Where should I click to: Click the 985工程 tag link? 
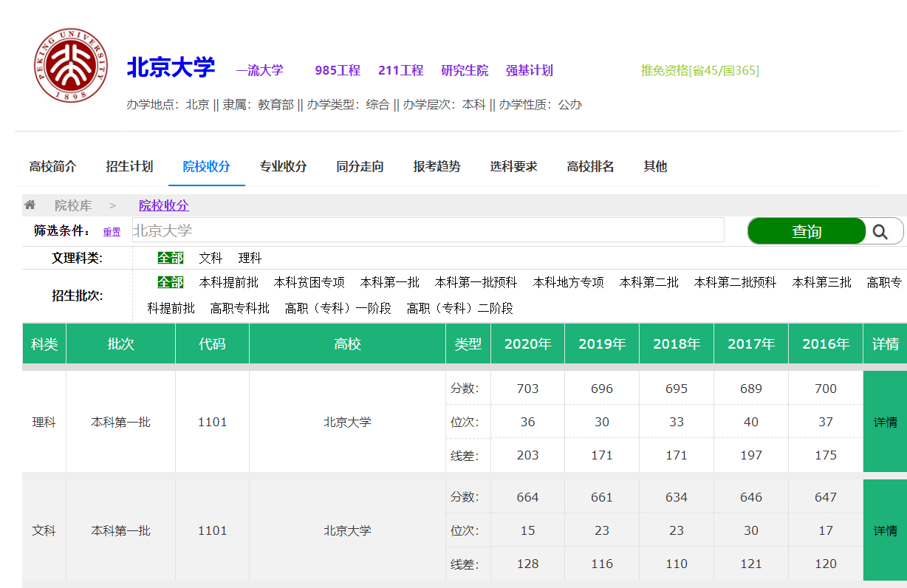click(338, 71)
